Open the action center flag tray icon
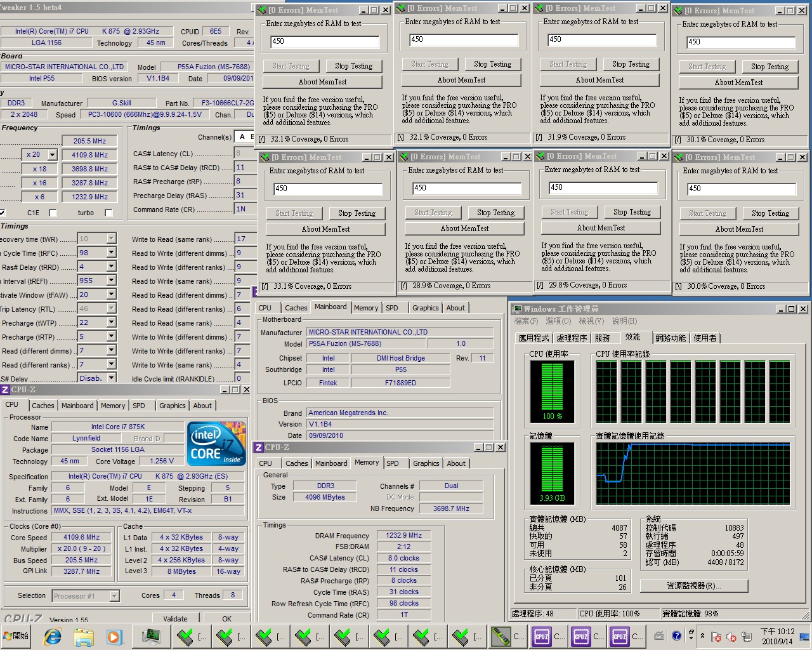This screenshot has width=812, height=650. 716,637
